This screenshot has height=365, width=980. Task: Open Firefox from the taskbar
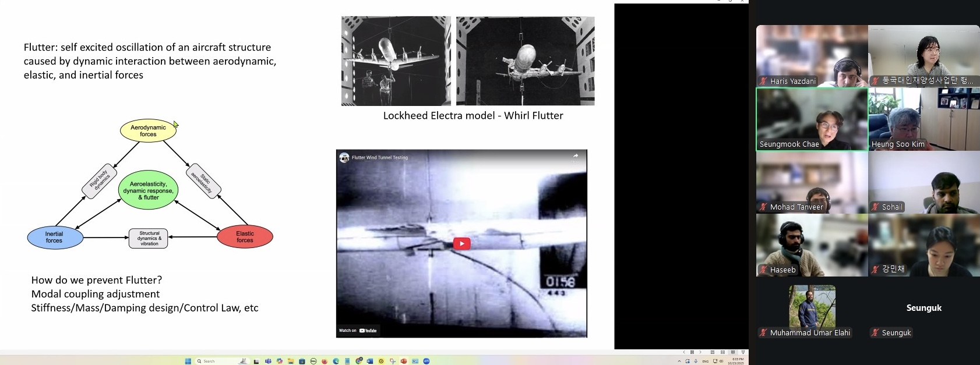pyautogui.click(x=325, y=362)
